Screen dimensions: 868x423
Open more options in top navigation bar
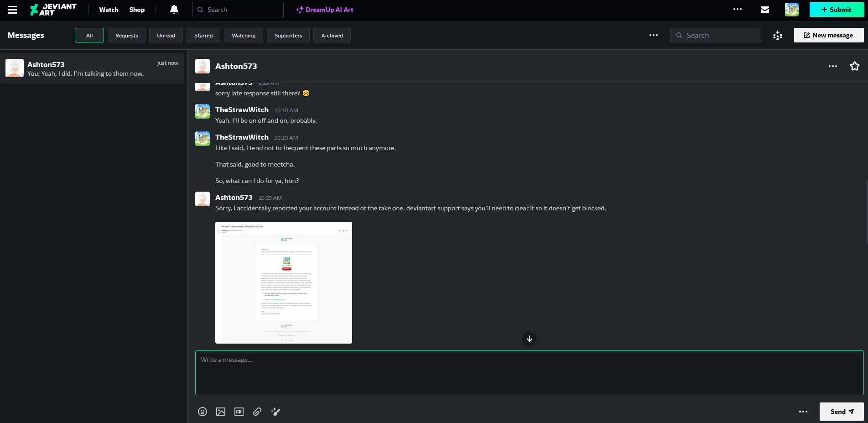tap(737, 10)
